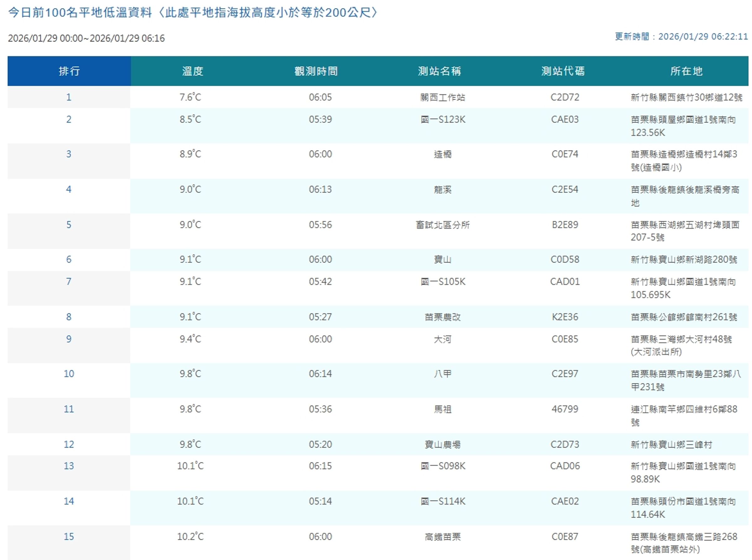Select station code CAE03
This screenshot has height=560, width=752.
coord(565,119)
